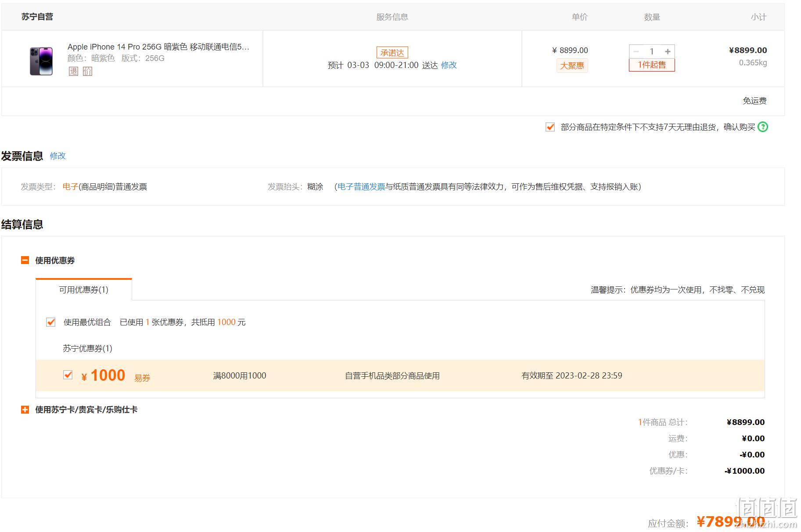Click the 苏宁自营 seller label
The image size is (801, 532).
point(37,17)
